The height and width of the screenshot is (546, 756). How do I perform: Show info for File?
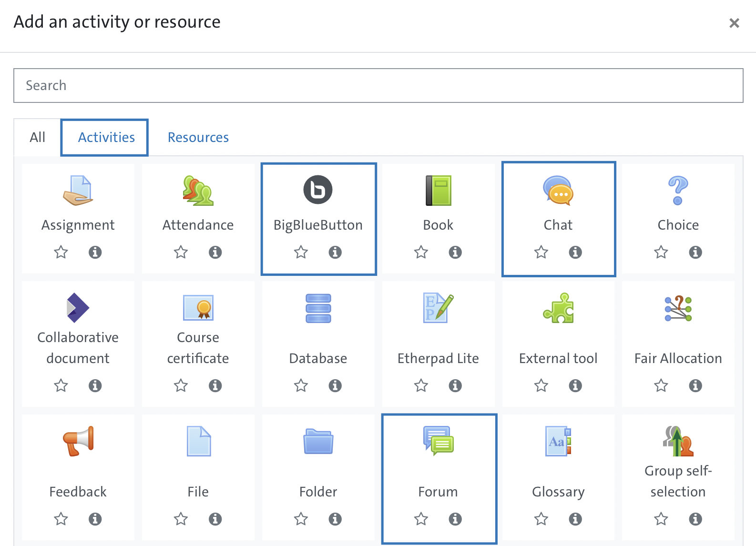215,519
